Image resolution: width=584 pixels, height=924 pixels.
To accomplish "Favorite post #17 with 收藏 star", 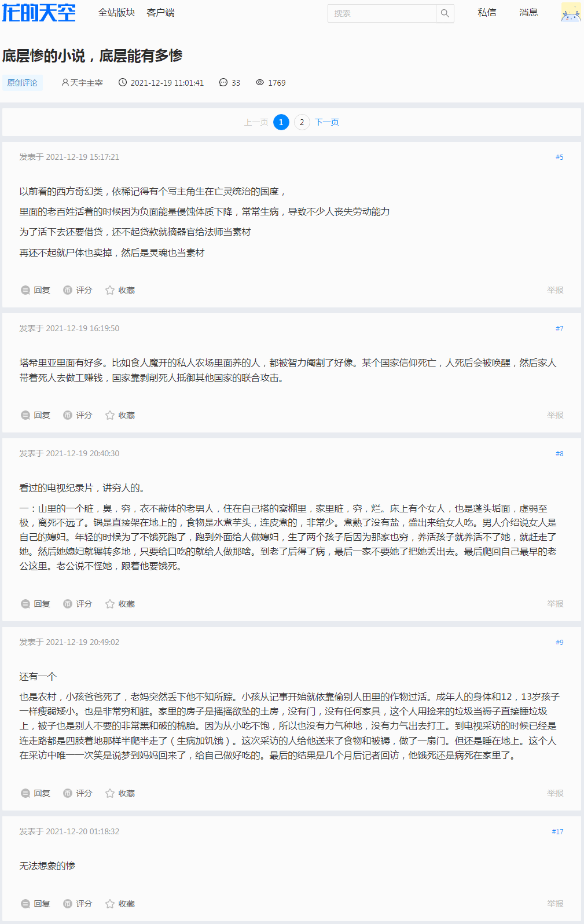I will point(120,904).
